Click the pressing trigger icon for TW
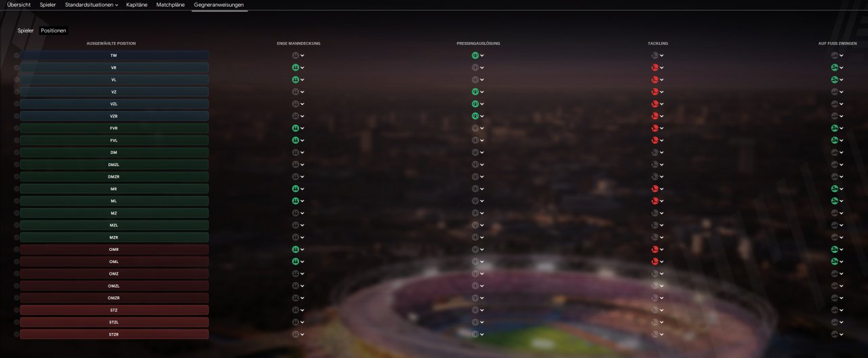 [475, 56]
